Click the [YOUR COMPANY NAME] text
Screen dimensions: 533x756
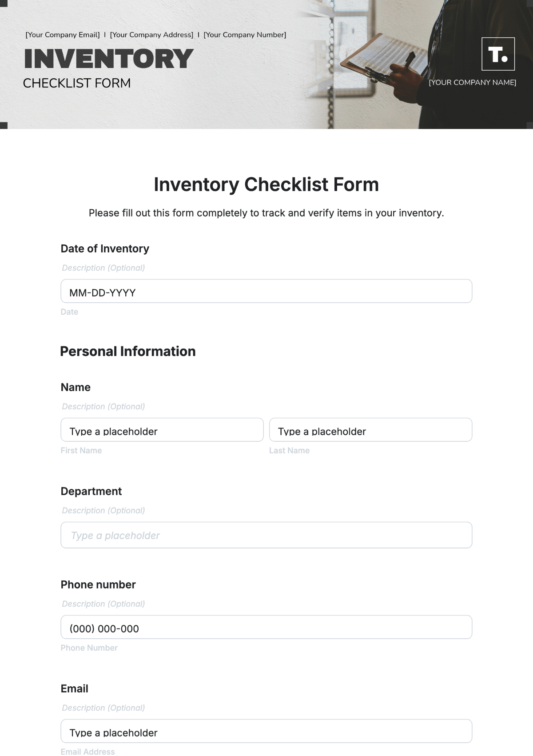(x=472, y=83)
